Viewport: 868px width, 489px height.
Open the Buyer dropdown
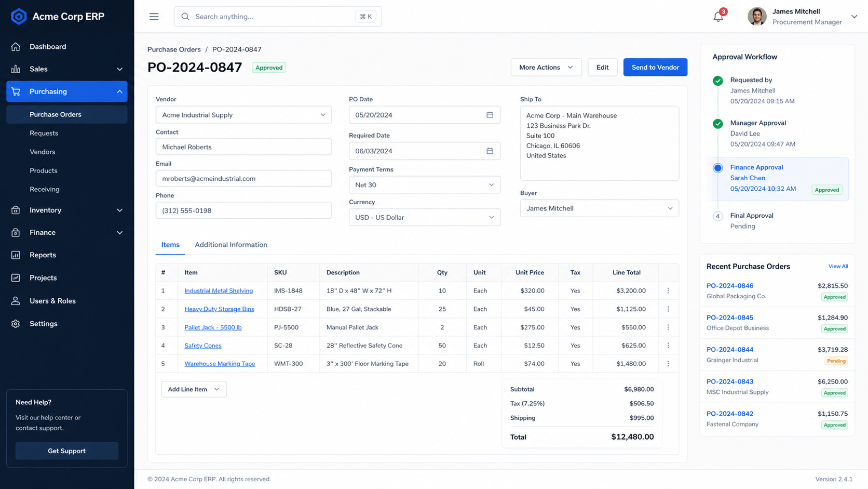click(x=600, y=208)
